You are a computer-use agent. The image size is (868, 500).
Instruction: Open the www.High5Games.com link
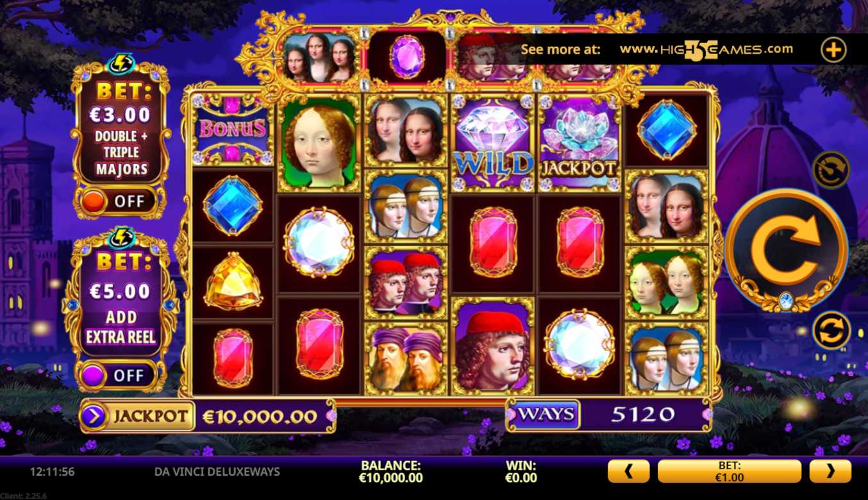point(706,49)
